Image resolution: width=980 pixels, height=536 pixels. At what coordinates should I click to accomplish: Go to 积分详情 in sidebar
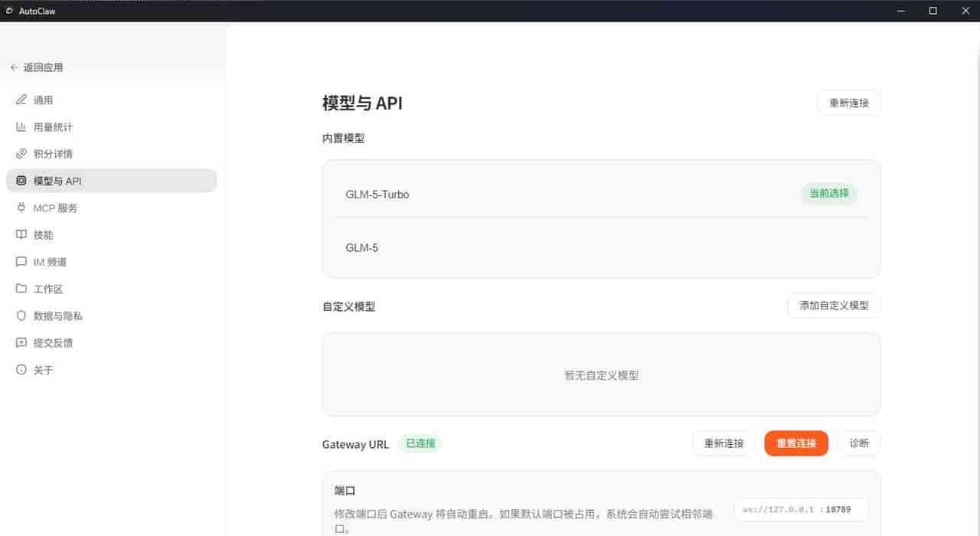click(112, 154)
